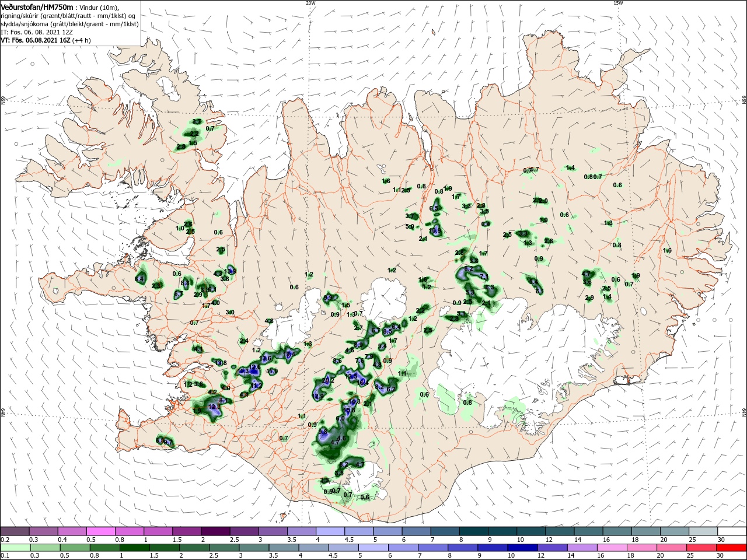Click the 13.6 precipitation value on the map
The height and width of the screenshot is (560, 747).
point(266,358)
